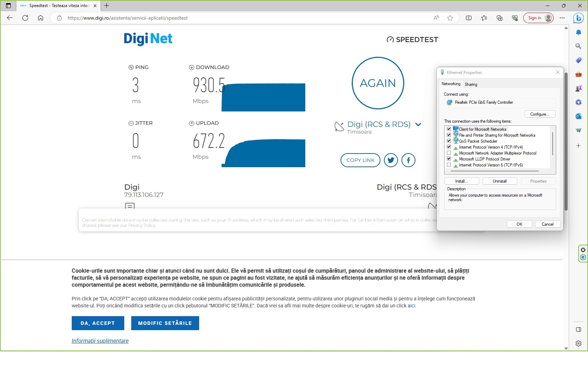Viewport: 588px width, 368px height.
Task: Click Uninstall in Ethernet Properties
Action: coord(500,181)
